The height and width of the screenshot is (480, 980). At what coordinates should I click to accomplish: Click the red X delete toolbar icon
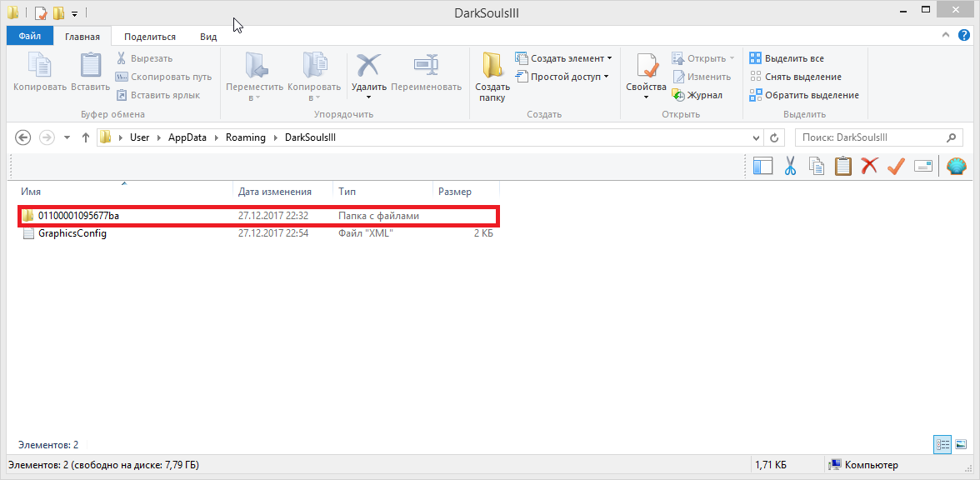point(869,166)
